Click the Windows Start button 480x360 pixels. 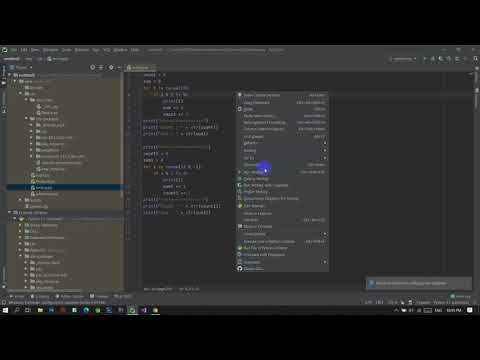point(5,310)
